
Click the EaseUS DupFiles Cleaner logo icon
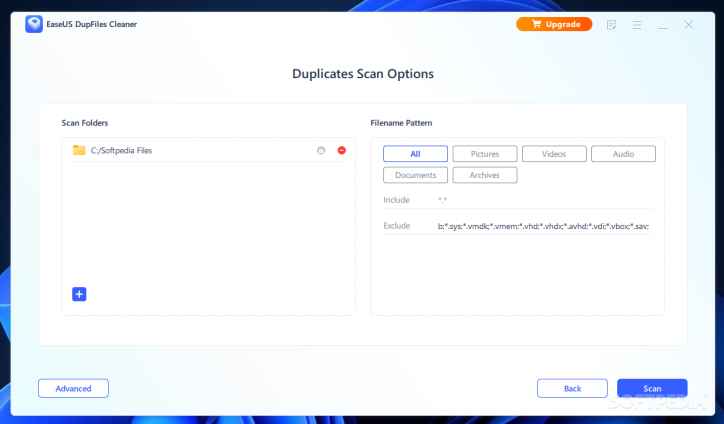click(33, 24)
